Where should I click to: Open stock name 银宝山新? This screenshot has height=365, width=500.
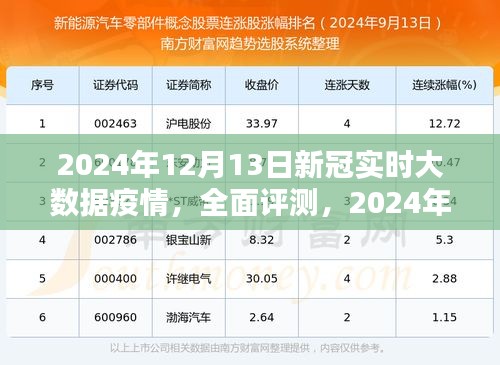pos(189,240)
